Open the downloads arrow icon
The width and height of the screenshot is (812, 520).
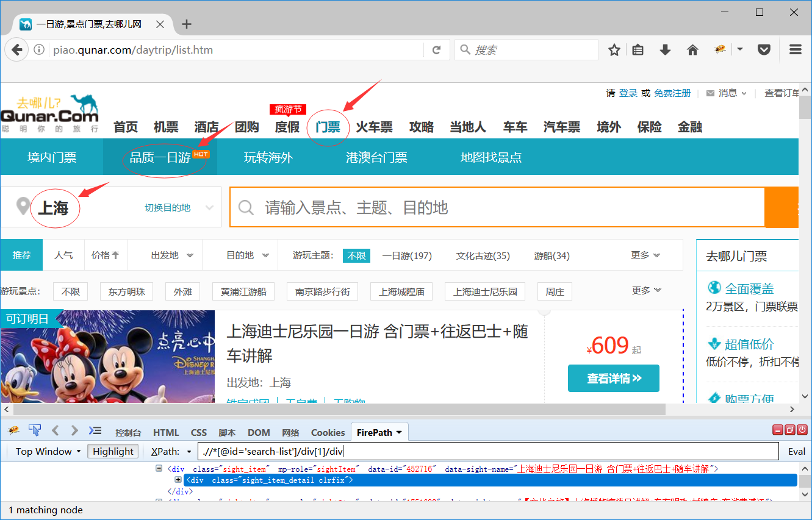click(x=665, y=50)
